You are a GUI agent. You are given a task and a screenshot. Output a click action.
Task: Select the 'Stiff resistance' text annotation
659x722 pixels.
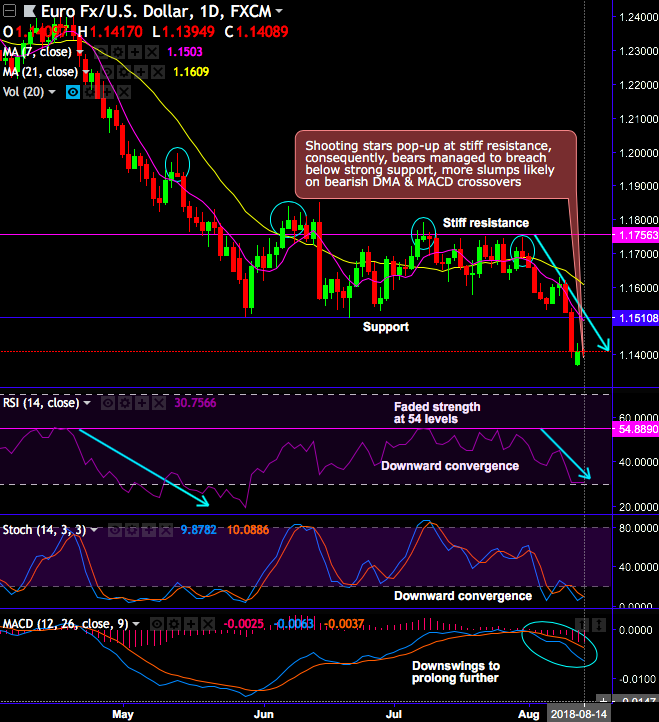(486, 223)
